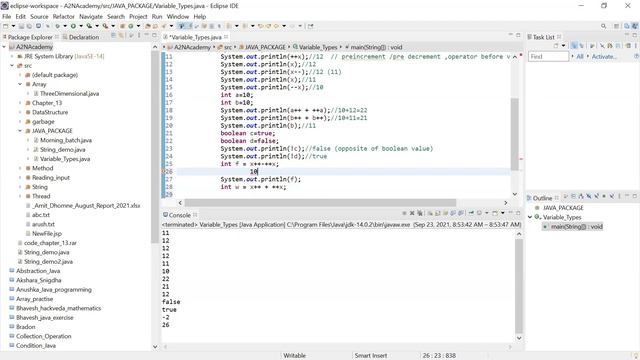Click the Debug bug toolbar icon
The image size is (640, 360).
pos(57,26)
